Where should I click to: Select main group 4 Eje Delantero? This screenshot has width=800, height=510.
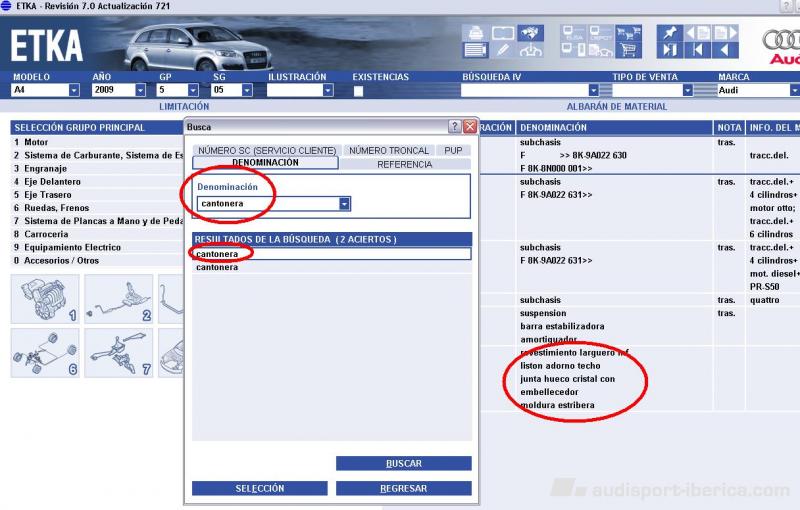(x=97, y=182)
